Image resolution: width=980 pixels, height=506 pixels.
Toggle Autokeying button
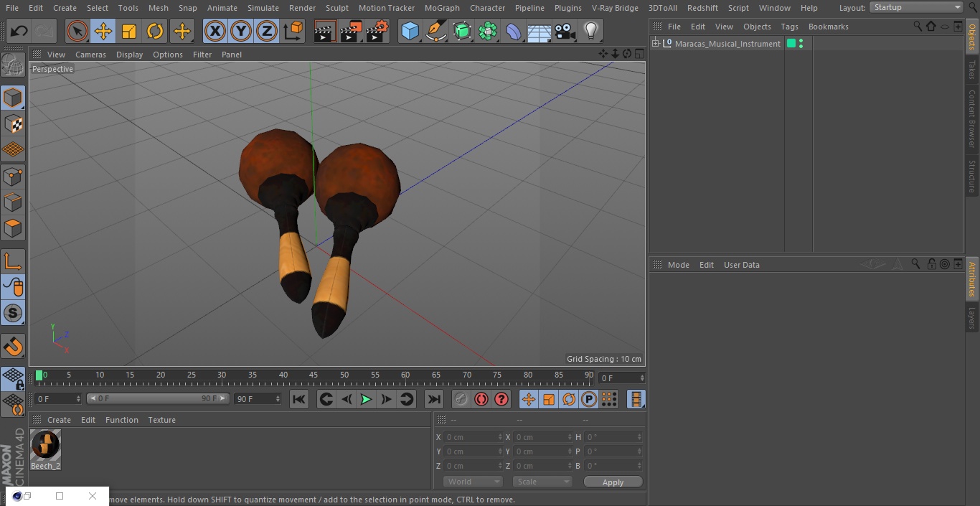[481, 399]
